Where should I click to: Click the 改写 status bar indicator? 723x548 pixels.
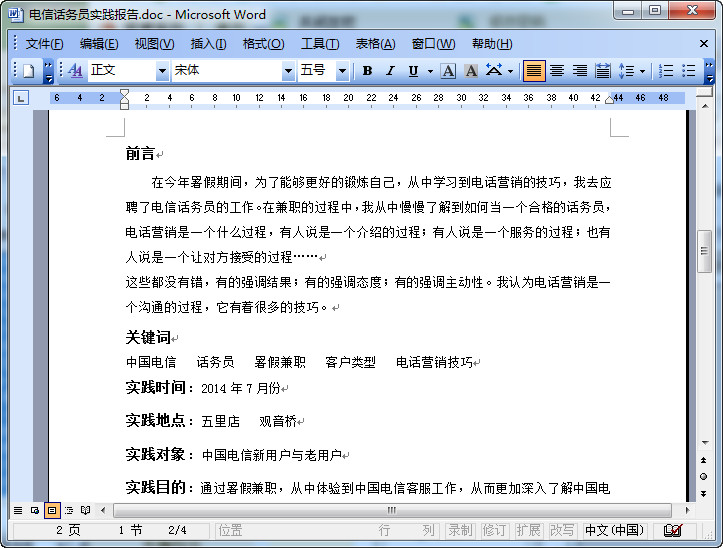[562, 530]
